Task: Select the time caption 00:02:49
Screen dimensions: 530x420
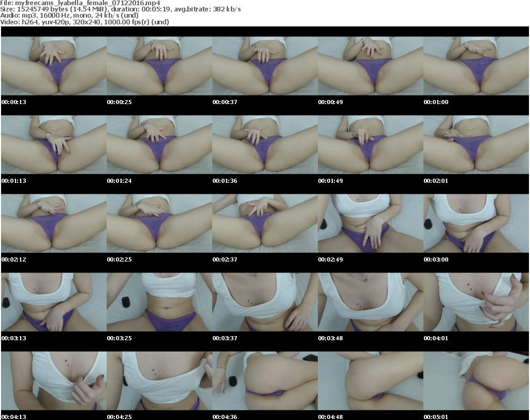Action: pos(330,259)
